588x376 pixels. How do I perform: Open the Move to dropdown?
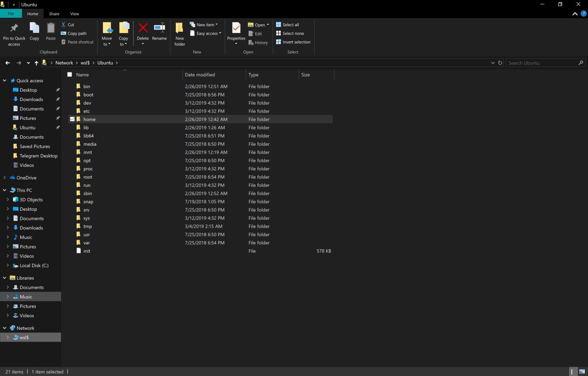tap(107, 41)
